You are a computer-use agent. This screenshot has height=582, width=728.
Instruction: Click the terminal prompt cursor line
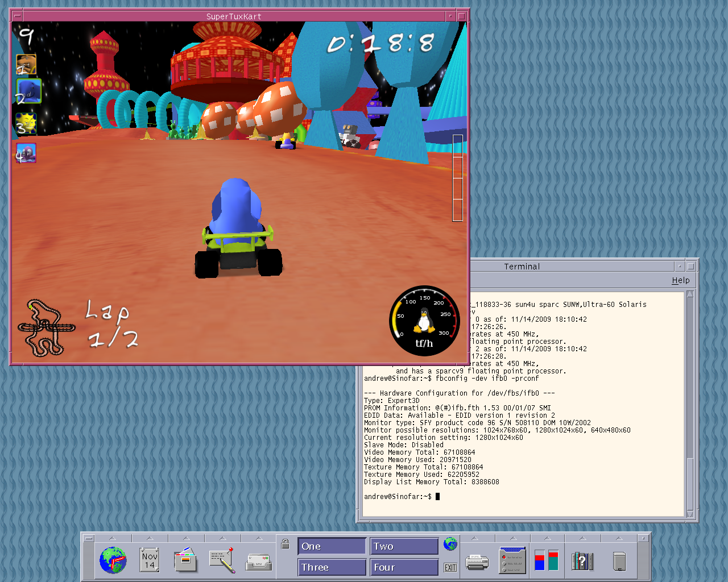point(402,497)
